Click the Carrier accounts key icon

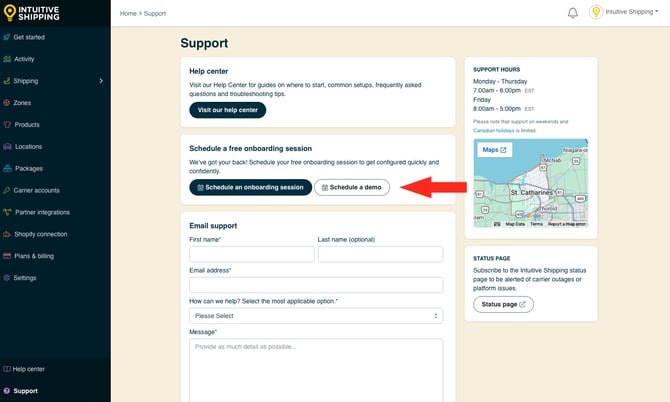(x=6, y=190)
